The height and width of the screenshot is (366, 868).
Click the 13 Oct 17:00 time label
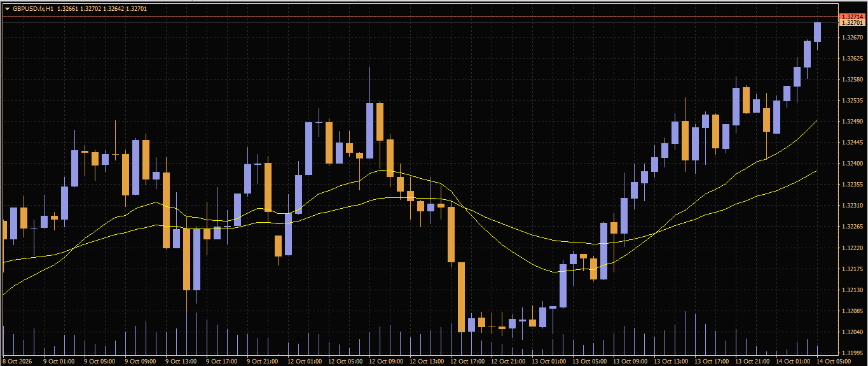pyautogui.click(x=711, y=362)
